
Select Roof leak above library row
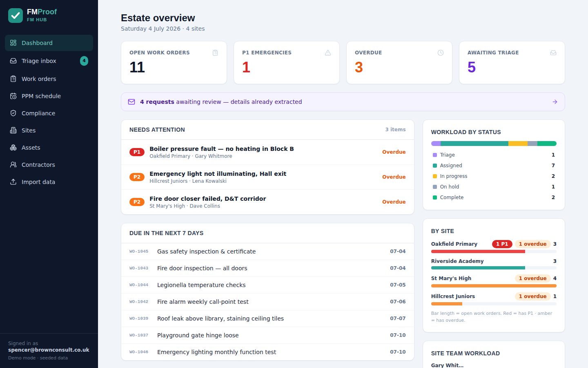(267, 319)
